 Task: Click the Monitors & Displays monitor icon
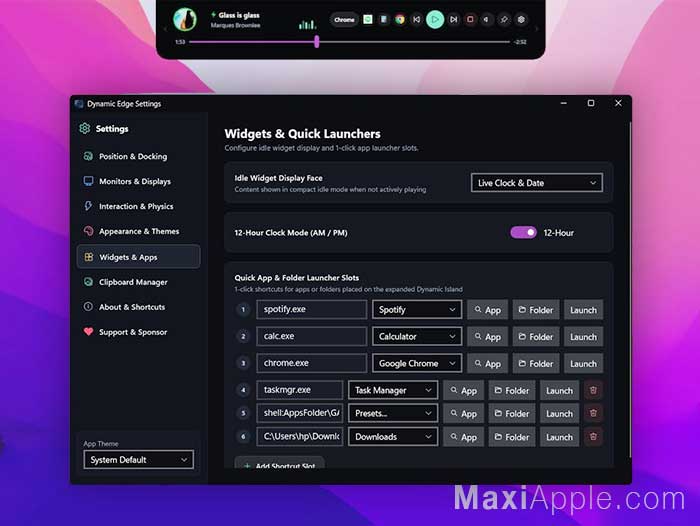coord(88,181)
